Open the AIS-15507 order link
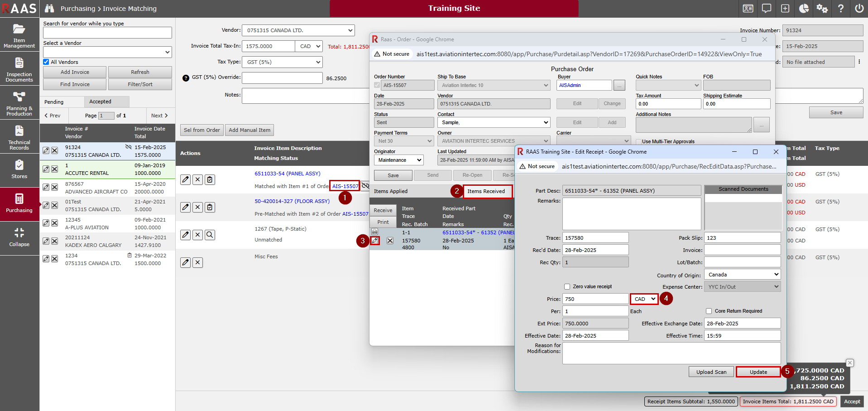The image size is (868, 411). pyautogui.click(x=345, y=186)
